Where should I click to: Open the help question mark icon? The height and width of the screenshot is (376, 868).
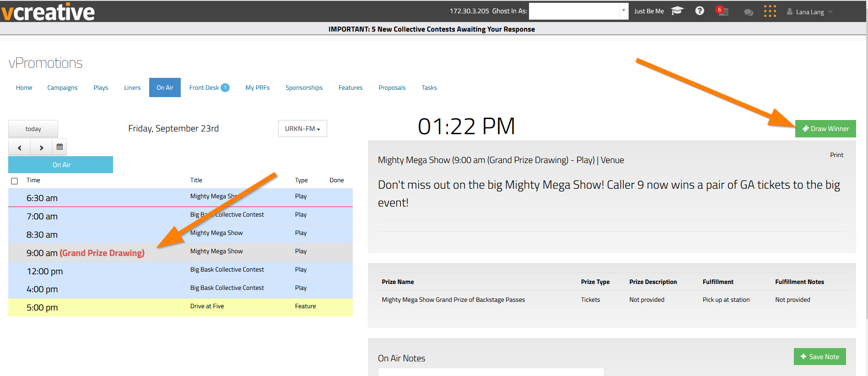pos(700,11)
